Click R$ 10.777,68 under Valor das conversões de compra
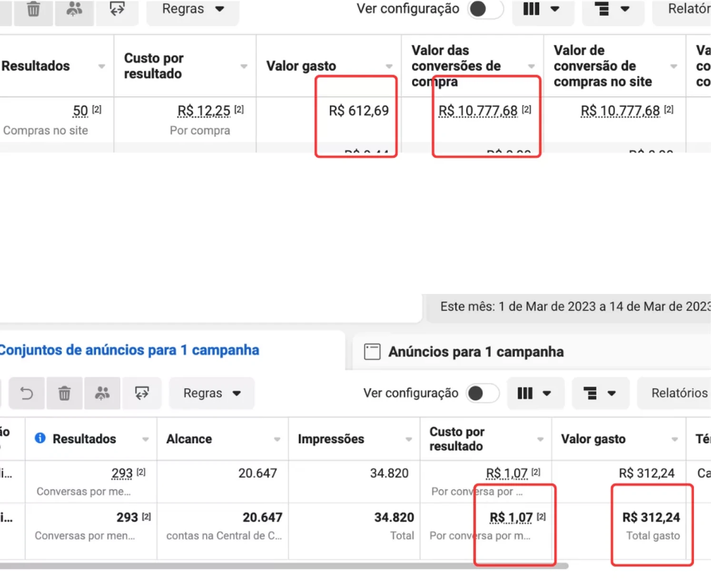The height and width of the screenshot is (588, 711). 478,111
